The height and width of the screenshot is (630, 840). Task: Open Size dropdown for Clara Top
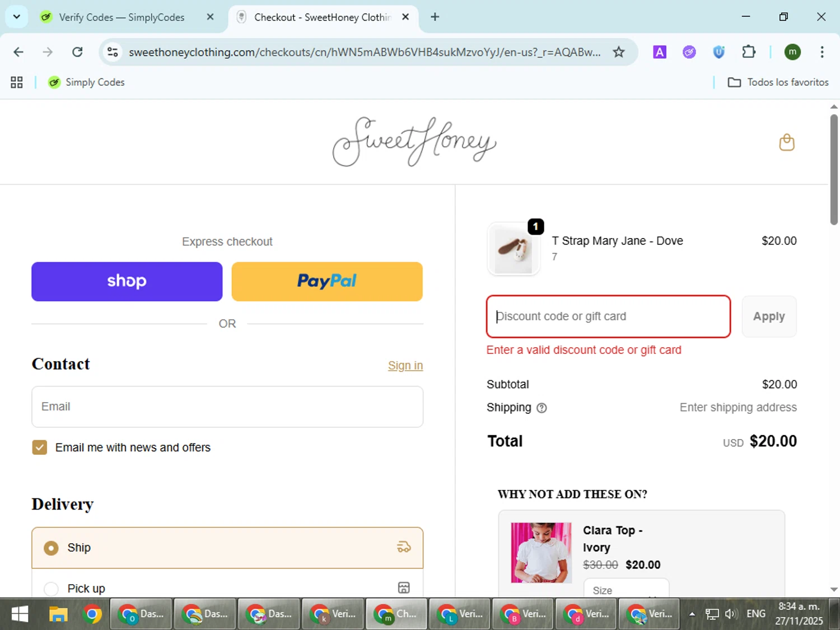pos(626,590)
